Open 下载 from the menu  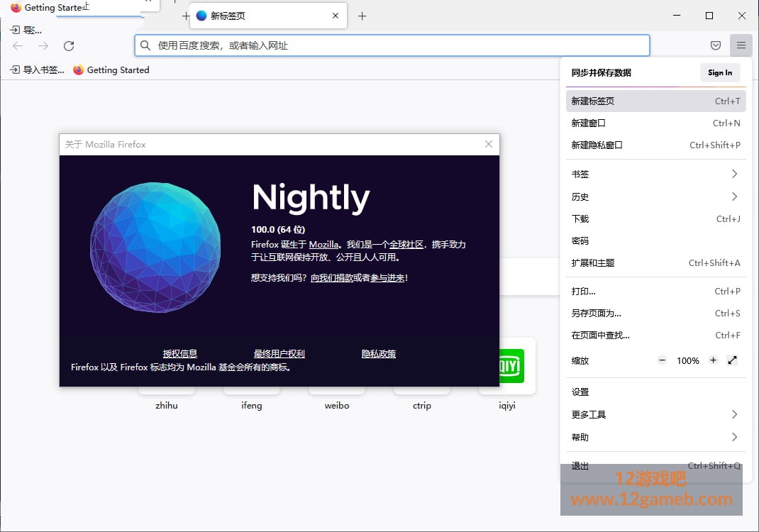pyautogui.click(x=655, y=218)
